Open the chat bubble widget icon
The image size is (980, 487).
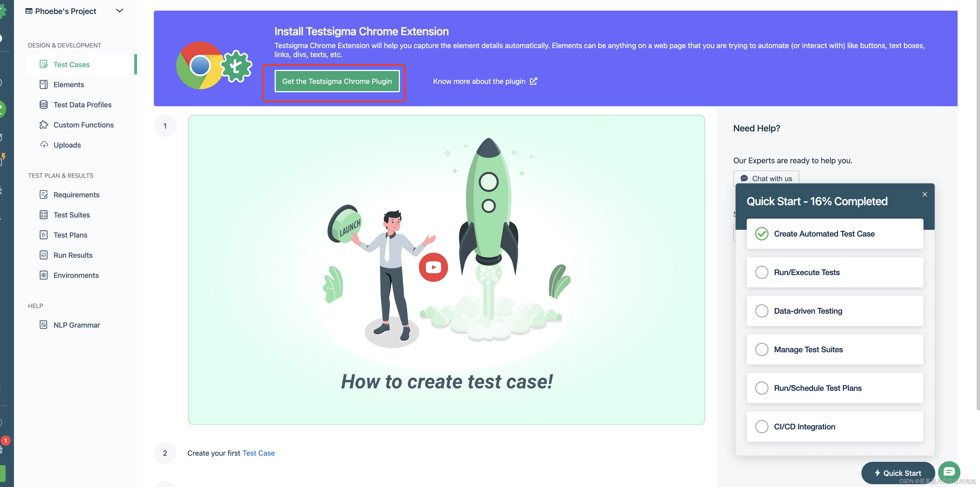pos(949,472)
